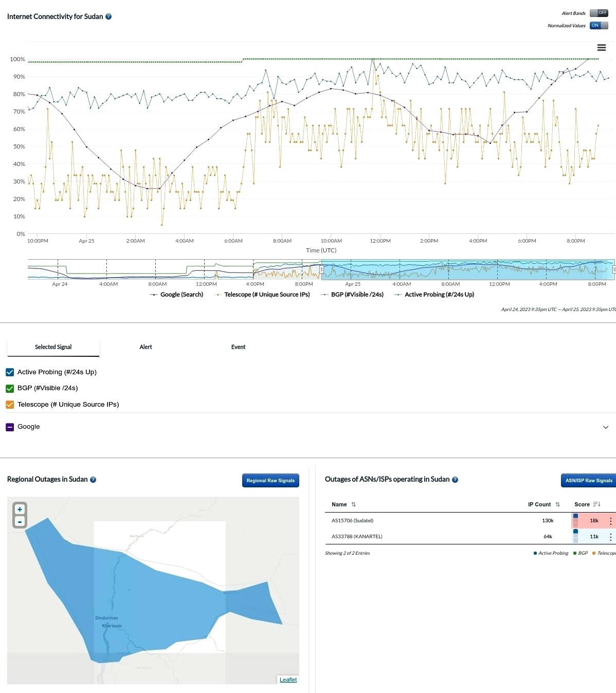Uncheck BGP (#Visible /24s) signal

click(10, 388)
